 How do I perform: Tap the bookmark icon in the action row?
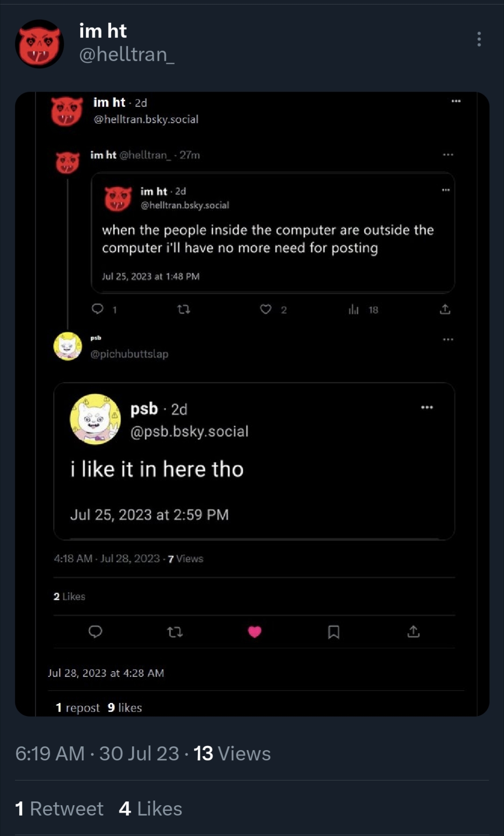[334, 632]
